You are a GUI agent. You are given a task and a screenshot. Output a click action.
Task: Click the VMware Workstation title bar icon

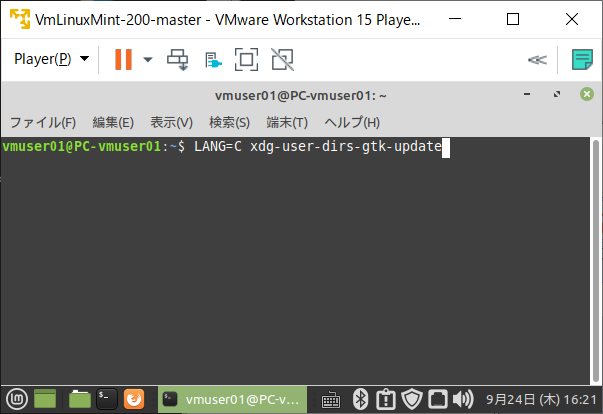click(x=20, y=19)
